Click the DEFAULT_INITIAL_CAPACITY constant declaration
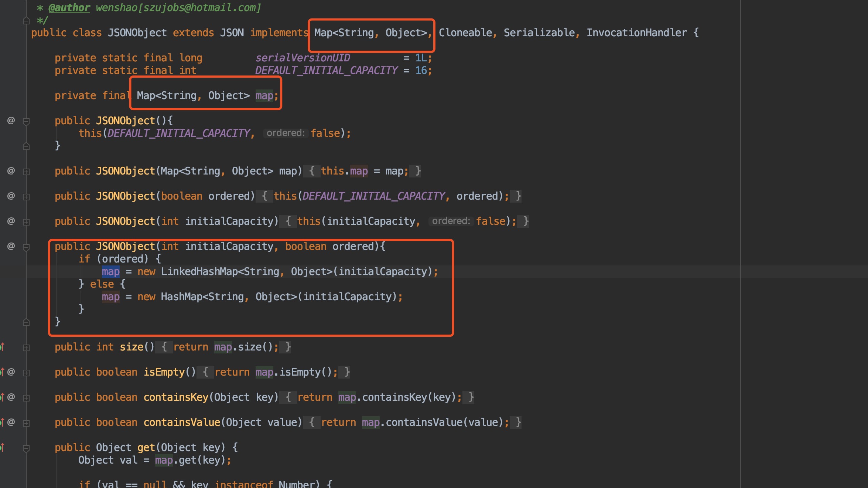The image size is (868, 488). tap(326, 70)
